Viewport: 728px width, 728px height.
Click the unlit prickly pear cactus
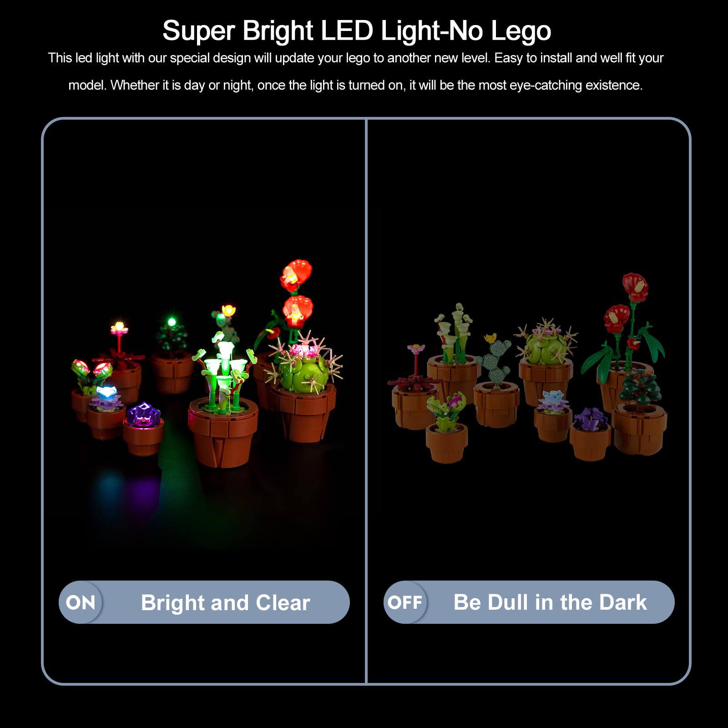click(495, 359)
